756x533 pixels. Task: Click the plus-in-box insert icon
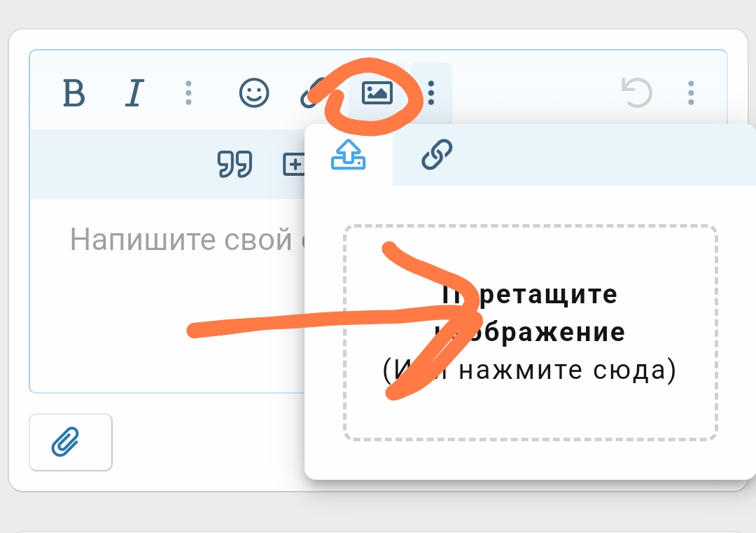pyautogui.click(x=295, y=164)
